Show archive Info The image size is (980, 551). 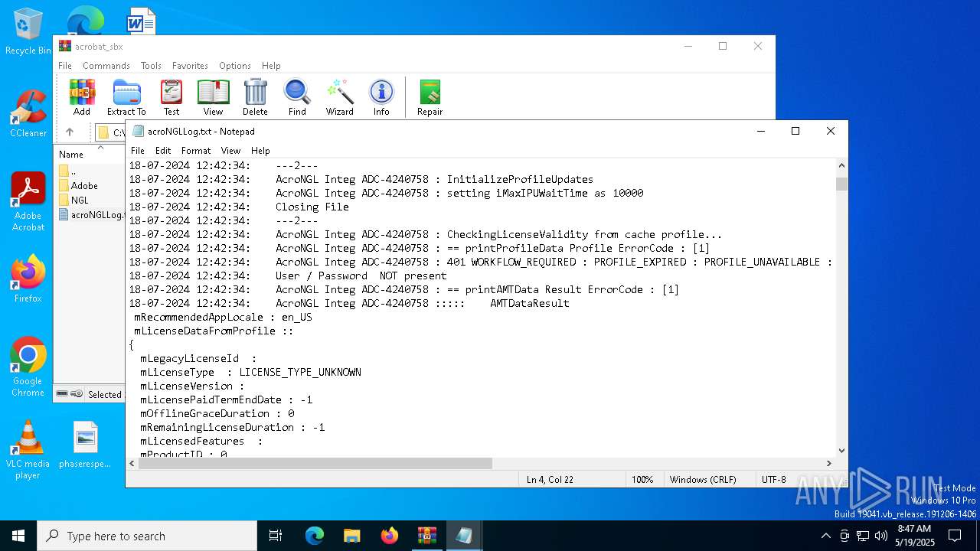(381, 97)
